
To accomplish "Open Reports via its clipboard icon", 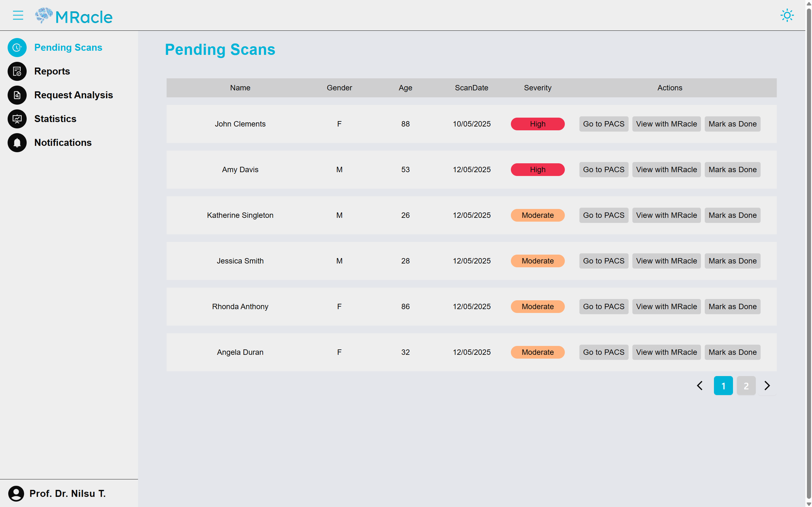I will (17, 71).
